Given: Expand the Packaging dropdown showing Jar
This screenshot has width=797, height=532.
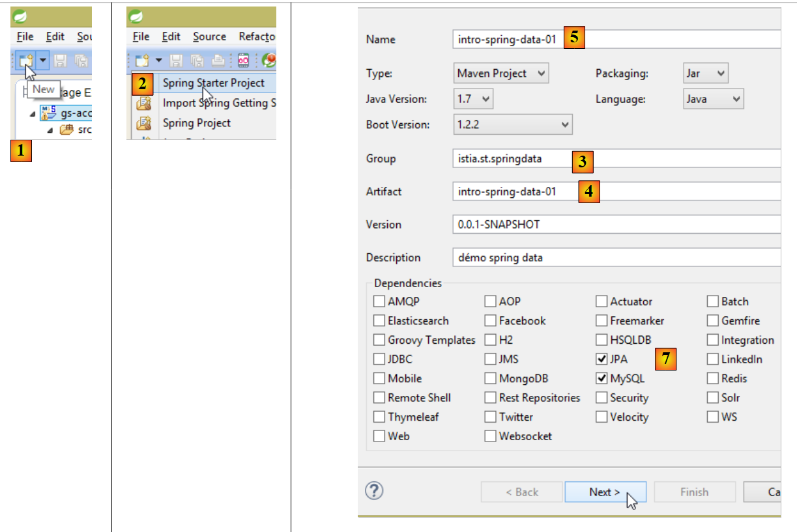Looking at the screenshot, I should click(705, 74).
